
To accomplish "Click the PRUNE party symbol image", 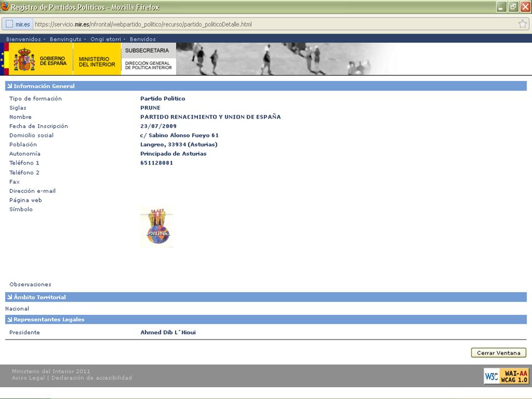I will pyautogui.click(x=157, y=227).
